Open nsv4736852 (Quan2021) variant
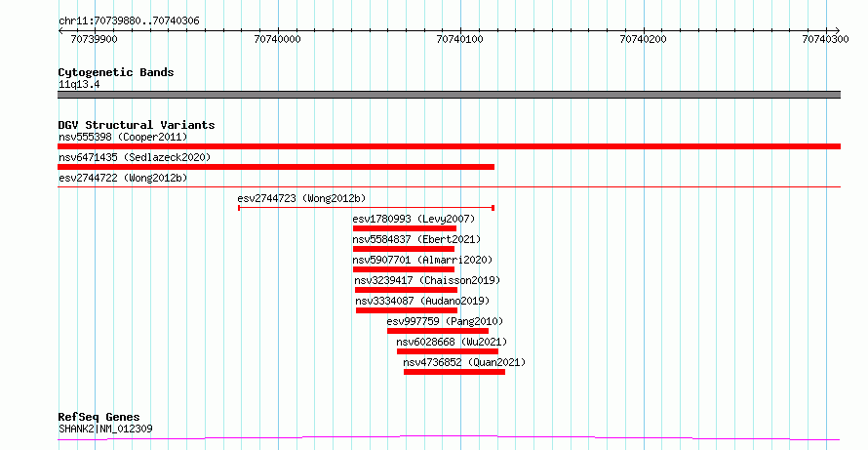Screen dimensions: 868x450 tap(464, 362)
